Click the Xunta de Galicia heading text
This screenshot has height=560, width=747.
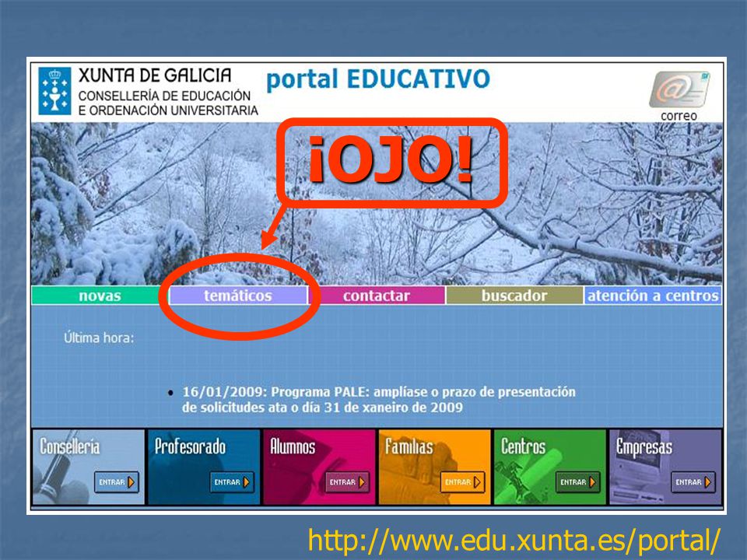[x=155, y=75]
